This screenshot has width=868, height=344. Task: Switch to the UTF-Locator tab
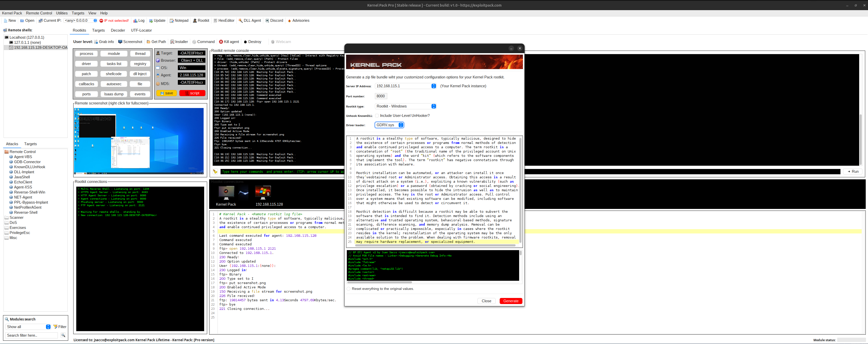point(141,30)
